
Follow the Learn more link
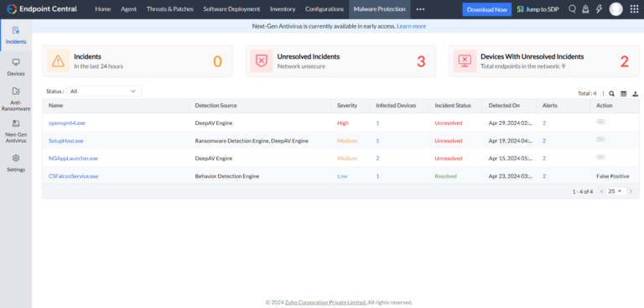point(411,26)
